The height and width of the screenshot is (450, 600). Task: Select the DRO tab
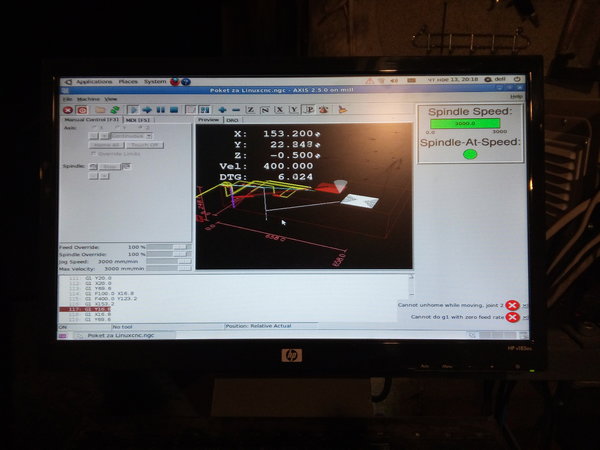pos(232,120)
